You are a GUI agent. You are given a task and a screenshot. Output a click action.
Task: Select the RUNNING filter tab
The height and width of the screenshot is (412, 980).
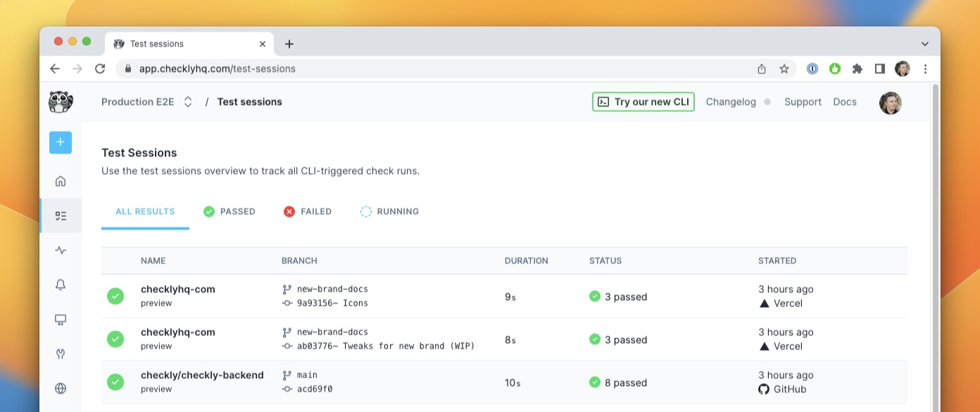pyautogui.click(x=389, y=211)
